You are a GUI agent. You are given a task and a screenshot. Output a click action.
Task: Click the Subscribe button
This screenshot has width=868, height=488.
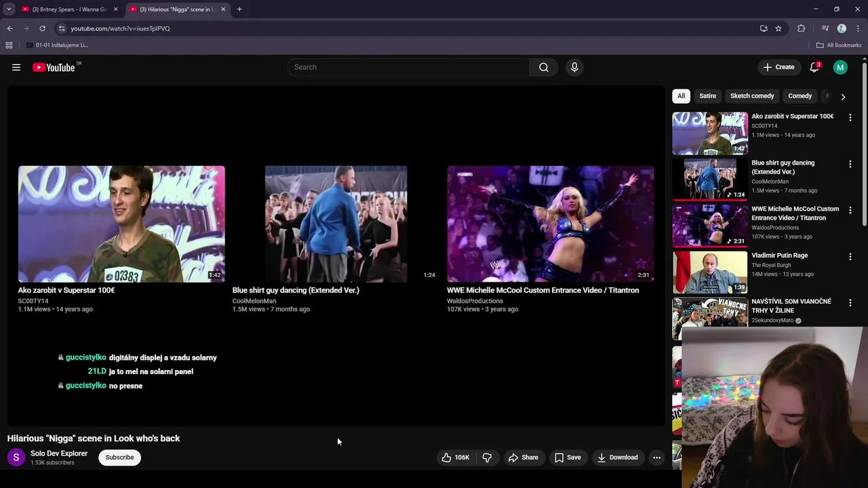(x=119, y=457)
